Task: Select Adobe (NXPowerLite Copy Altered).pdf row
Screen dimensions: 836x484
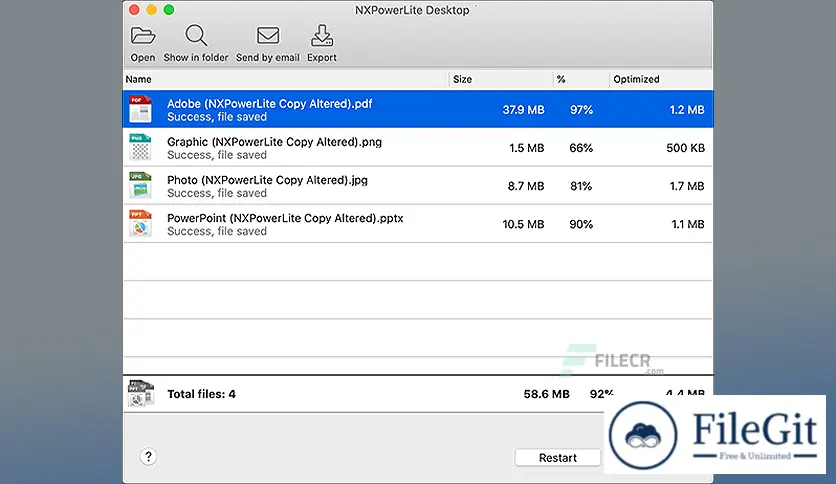Action: [x=418, y=109]
